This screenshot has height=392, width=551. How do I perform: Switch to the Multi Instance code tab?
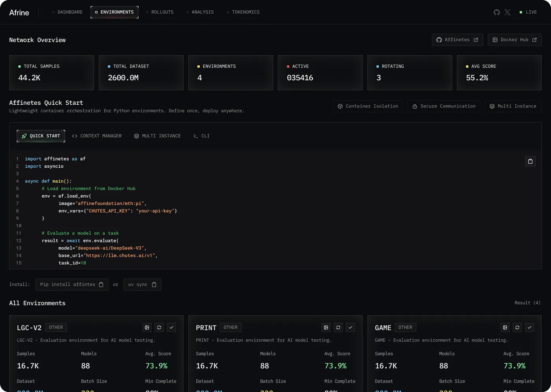(157, 136)
